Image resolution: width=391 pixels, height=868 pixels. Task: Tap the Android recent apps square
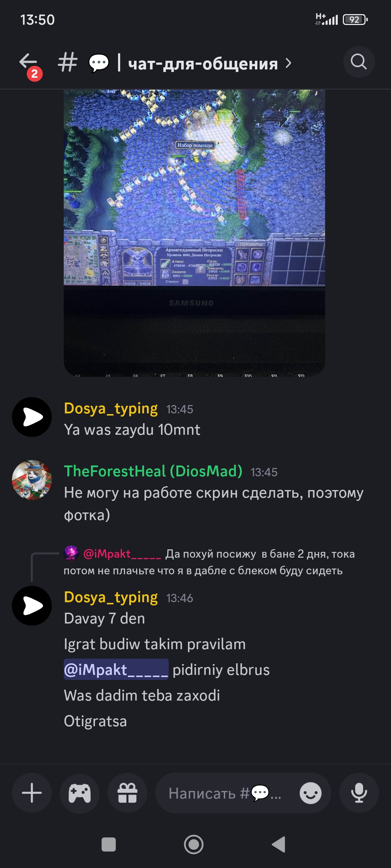click(109, 844)
